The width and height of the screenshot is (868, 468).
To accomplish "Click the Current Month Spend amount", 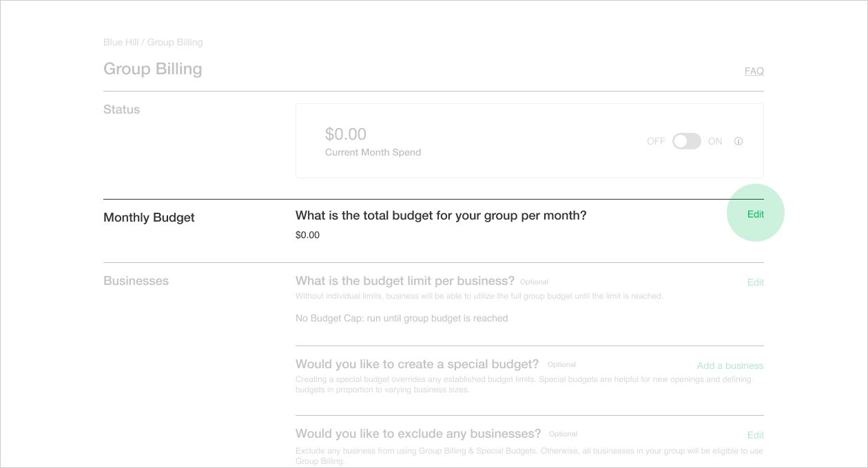I will pyautogui.click(x=346, y=134).
